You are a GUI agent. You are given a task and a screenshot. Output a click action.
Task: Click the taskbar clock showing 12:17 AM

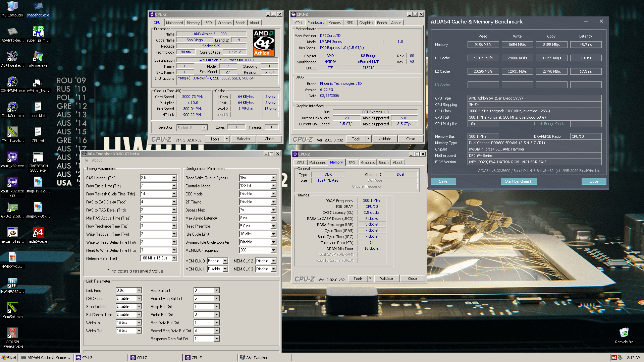pyautogui.click(x=633, y=358)
